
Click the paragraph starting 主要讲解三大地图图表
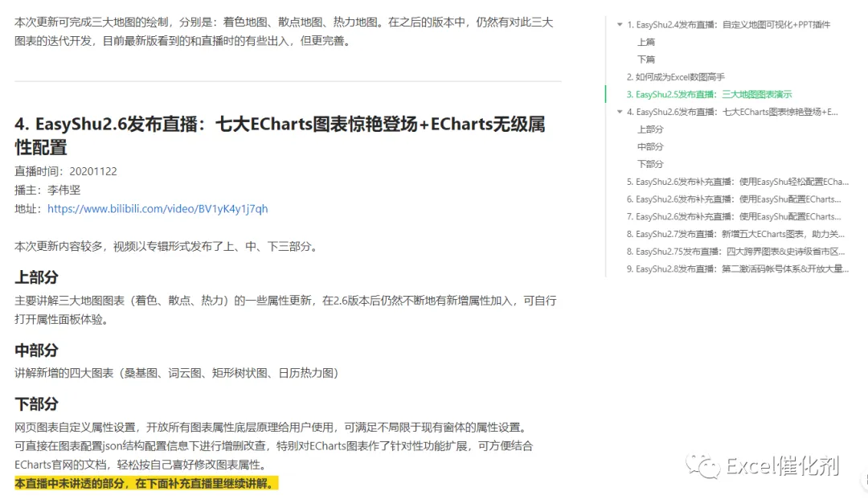click(285, 310)
